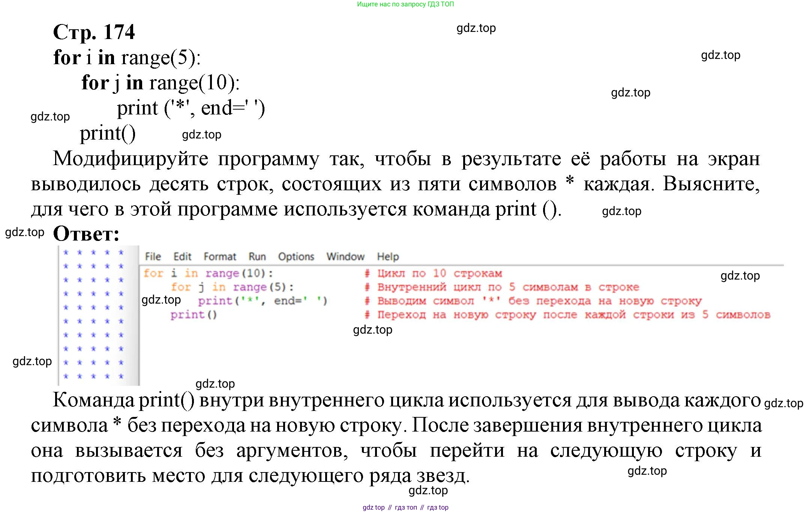Screen dimensions: 812x513
Task: Click the code line print('*', end=' ')
Action: click(x=263, y=301)
